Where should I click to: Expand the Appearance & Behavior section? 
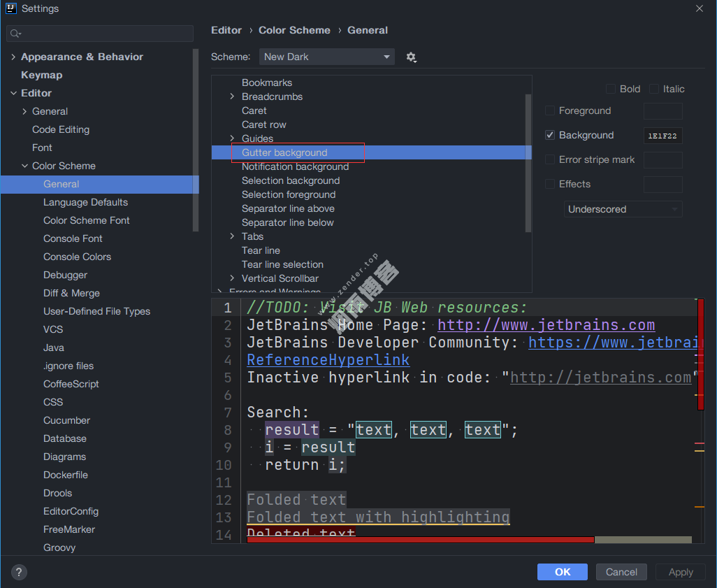[13, 57]
